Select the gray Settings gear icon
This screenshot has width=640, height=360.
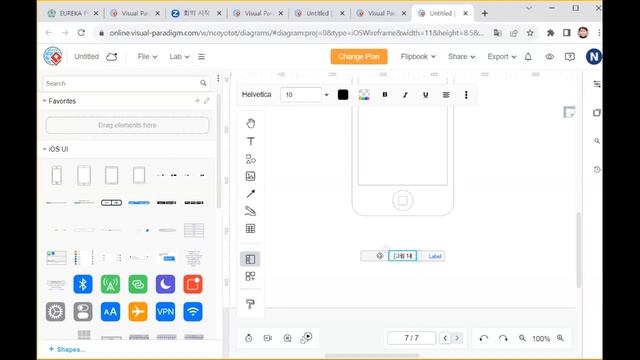click(56, 312)
